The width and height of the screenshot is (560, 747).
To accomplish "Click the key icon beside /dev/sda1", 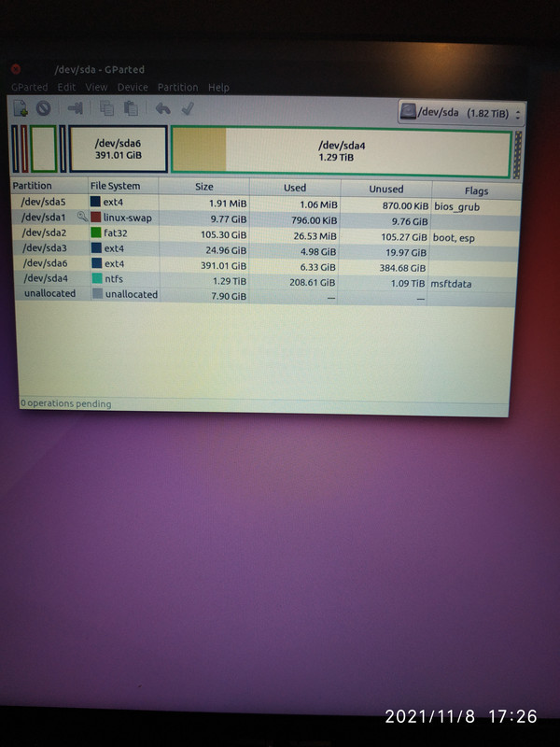I will coord(82,217).
